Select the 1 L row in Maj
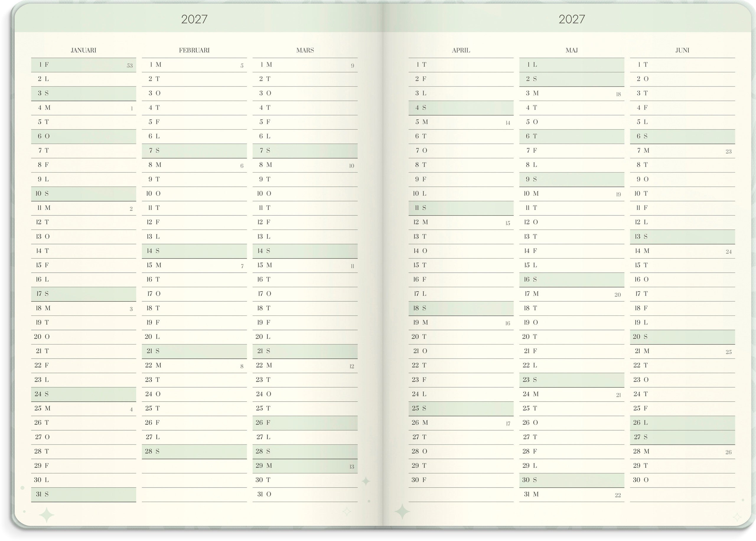Image resolution: width=756 pixels, height=541 pixels. 572,65
